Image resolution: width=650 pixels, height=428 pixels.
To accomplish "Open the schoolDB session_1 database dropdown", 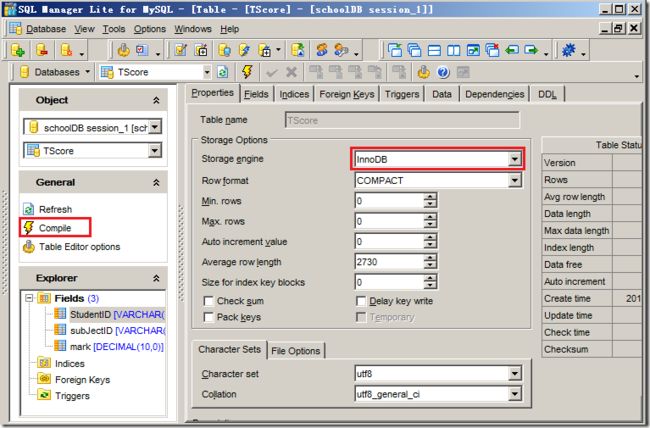I will [155, 127].
